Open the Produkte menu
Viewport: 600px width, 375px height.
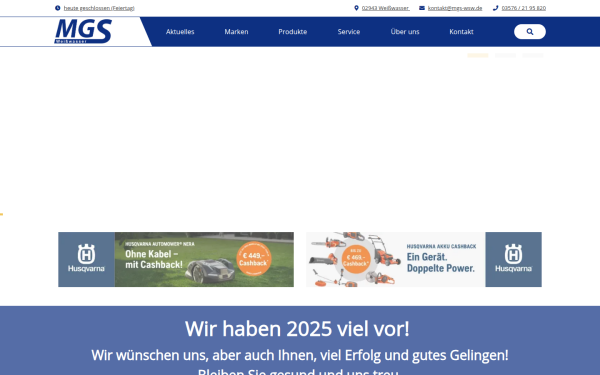click(x=292, y=32)
